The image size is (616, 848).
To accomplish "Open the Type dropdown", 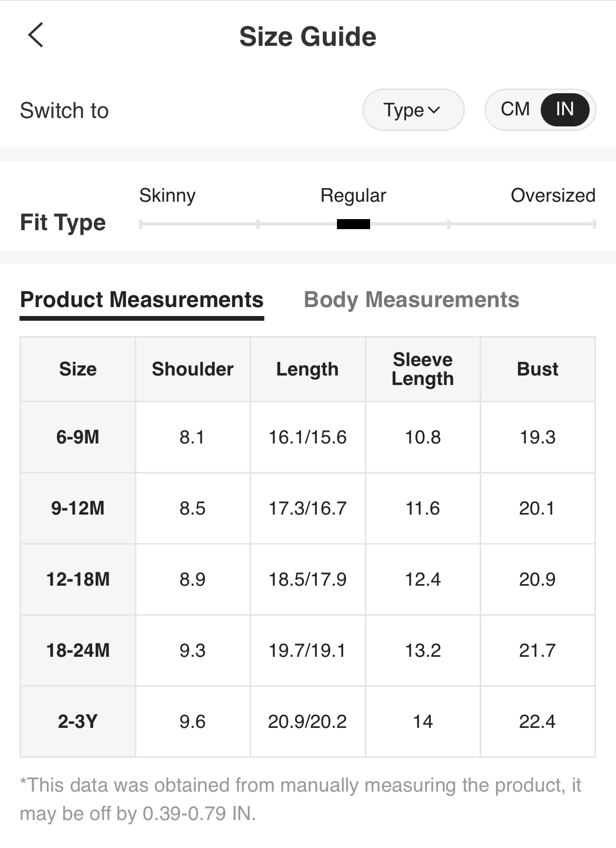I will [x=413, y=110].
